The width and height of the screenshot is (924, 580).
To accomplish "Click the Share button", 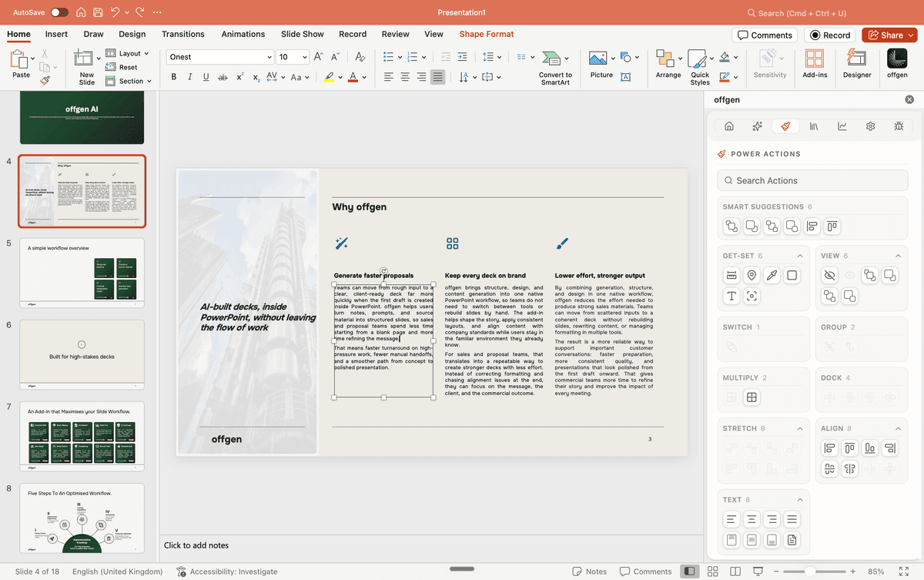I will 889,35.
